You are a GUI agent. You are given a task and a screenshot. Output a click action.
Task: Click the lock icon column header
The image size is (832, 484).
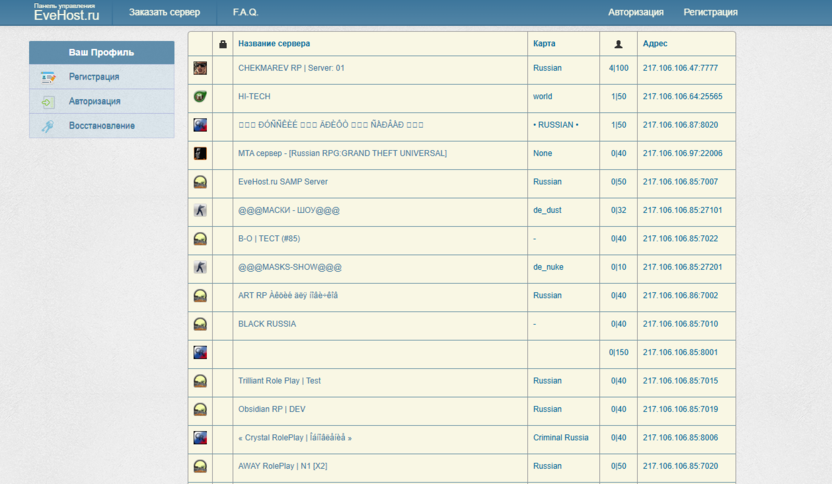click(x=223, y=44)
